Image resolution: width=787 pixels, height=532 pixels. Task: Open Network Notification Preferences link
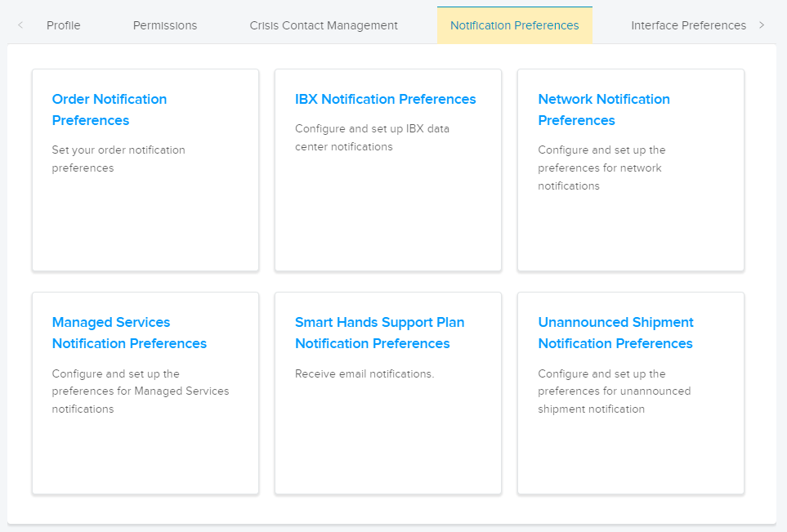tap(604, 110)
